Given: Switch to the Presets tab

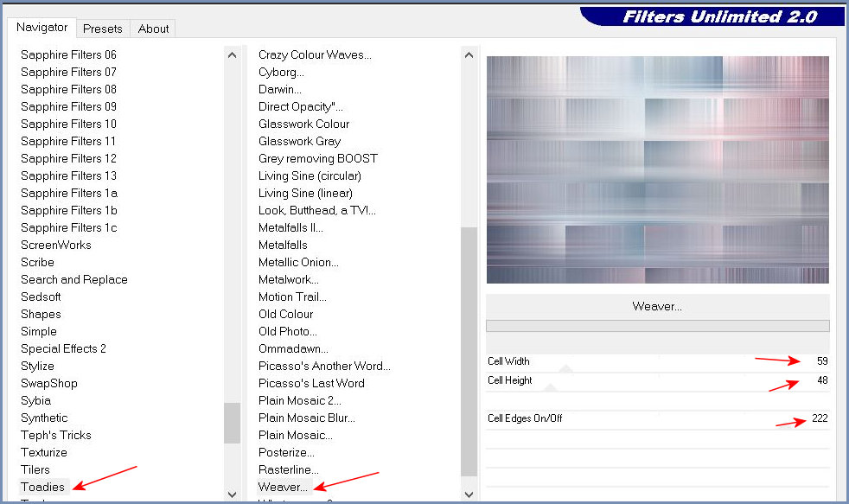Looking at the screenshot, I should 102,29.
